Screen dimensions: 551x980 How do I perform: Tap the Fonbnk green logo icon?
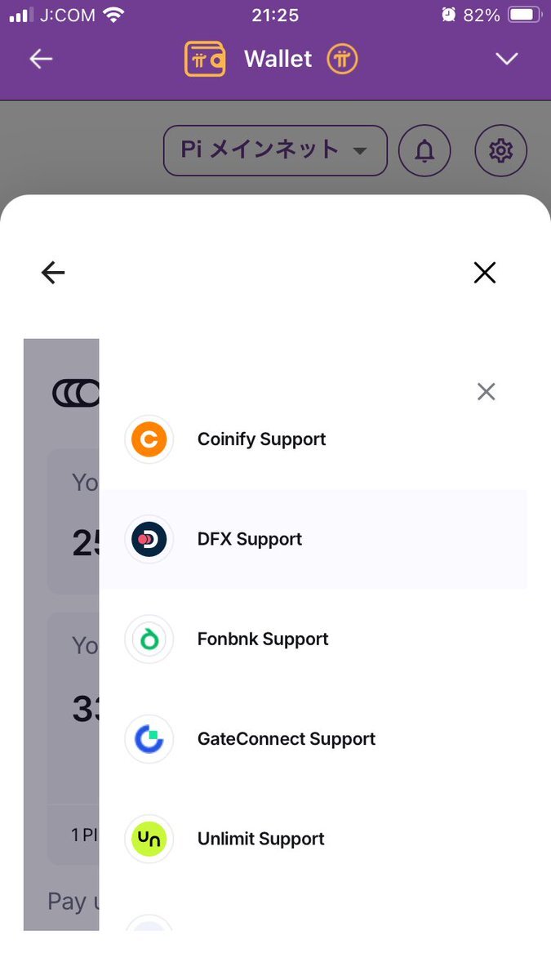149,639
